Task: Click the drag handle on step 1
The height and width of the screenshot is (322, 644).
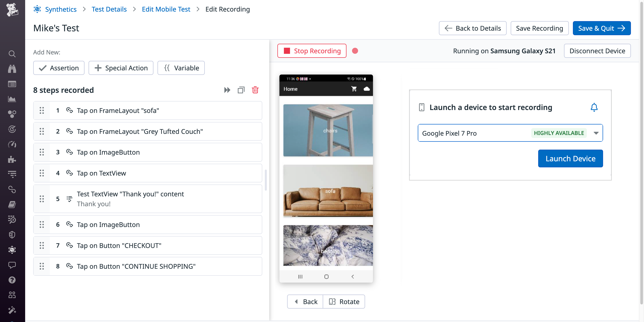Action: tap(42, 110)
